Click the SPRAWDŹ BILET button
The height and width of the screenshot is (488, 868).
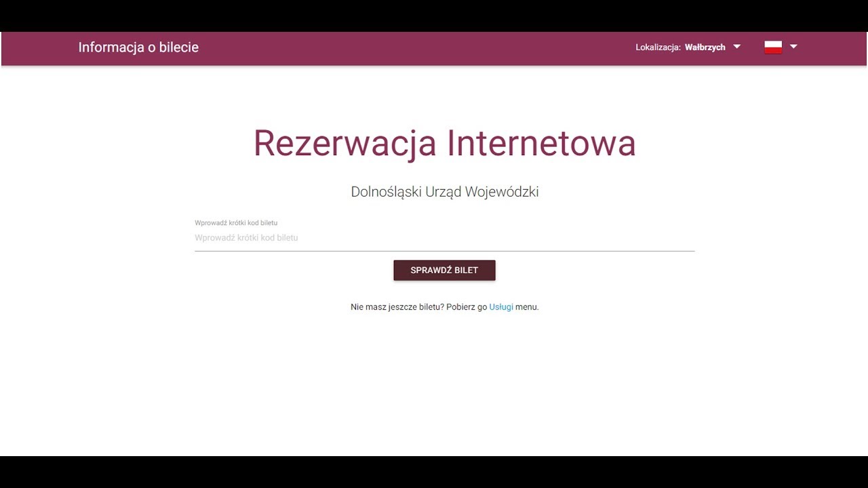(x=444, y=270)
